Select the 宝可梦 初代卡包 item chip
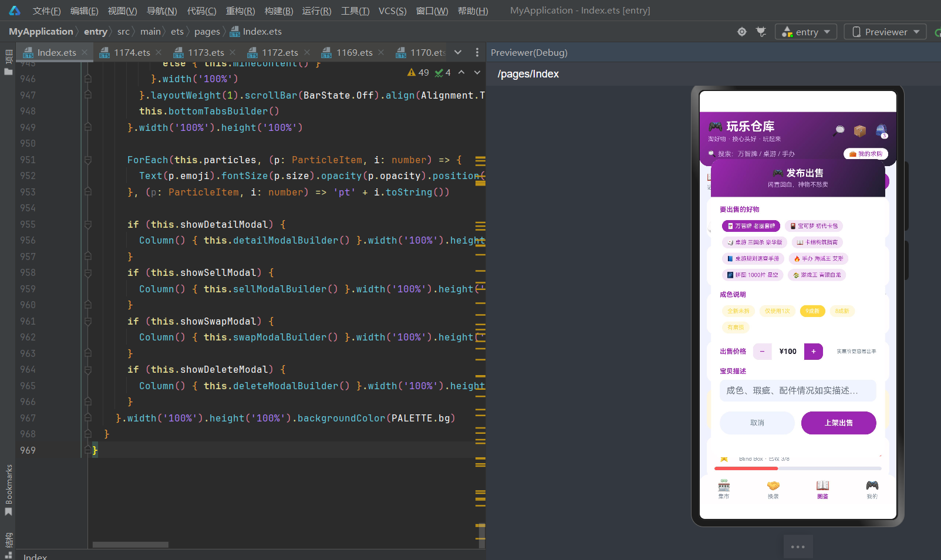This screenshot has height=560, width=941. pos(814,226)
